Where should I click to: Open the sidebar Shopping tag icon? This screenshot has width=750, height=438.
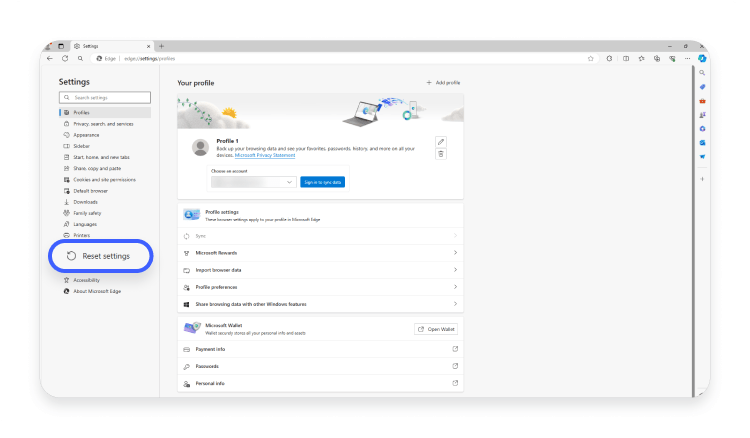click(702, 87)
